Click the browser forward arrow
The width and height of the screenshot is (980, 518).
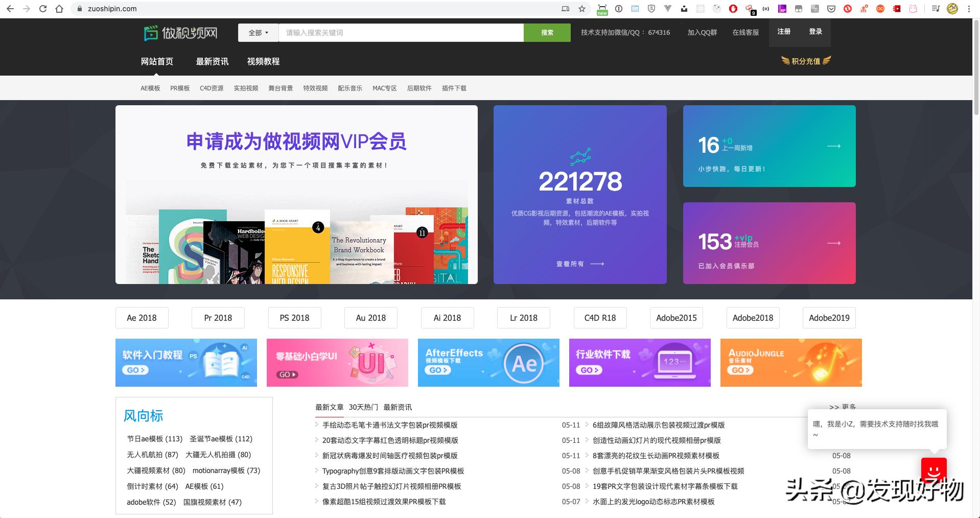[27, 9]
